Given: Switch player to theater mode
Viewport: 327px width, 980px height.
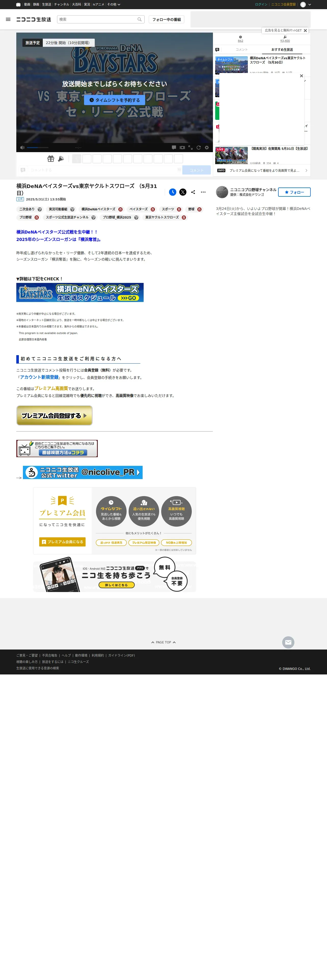Looking at the screenshot, I should tap(182, 148).
